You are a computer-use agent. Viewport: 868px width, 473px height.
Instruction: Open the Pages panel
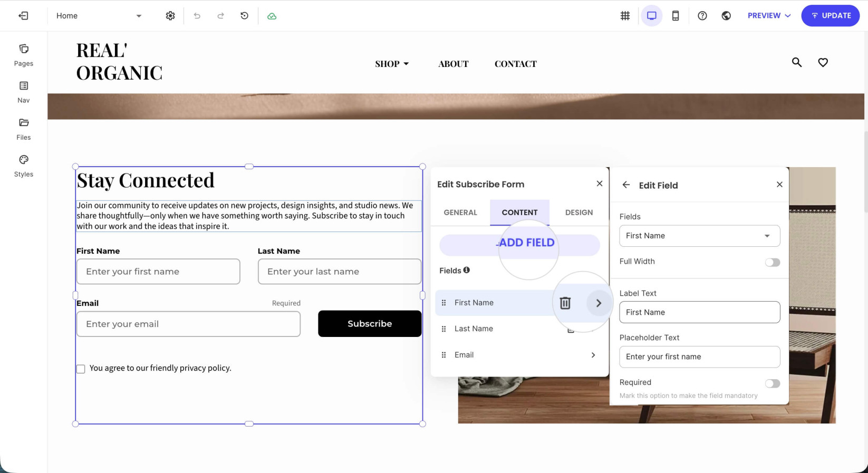click(24, 55)
